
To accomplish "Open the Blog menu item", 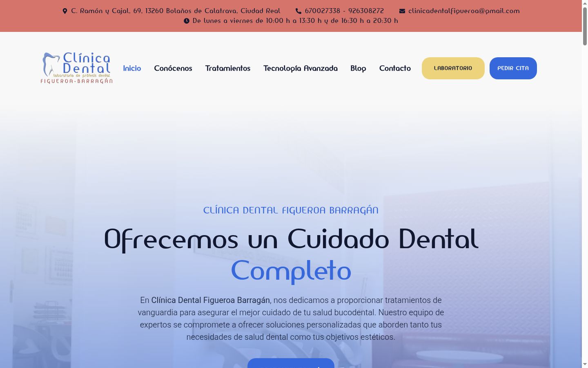I will click(x=358, y=68).
